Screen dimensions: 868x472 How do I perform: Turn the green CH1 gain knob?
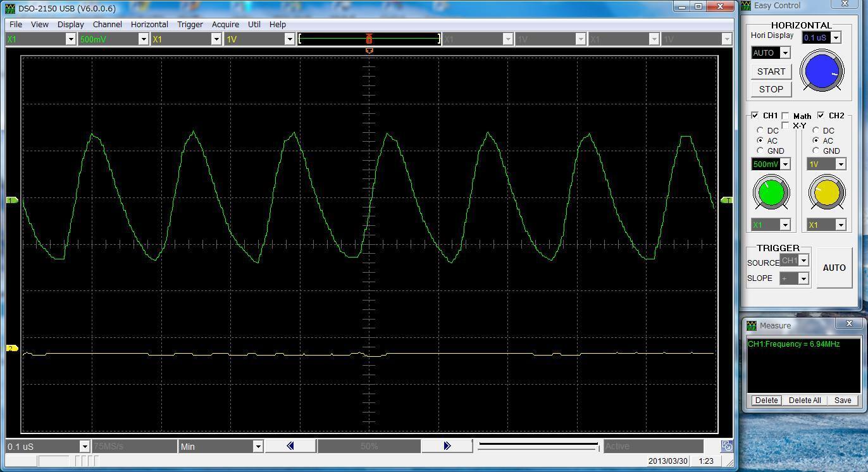point(771,192)
